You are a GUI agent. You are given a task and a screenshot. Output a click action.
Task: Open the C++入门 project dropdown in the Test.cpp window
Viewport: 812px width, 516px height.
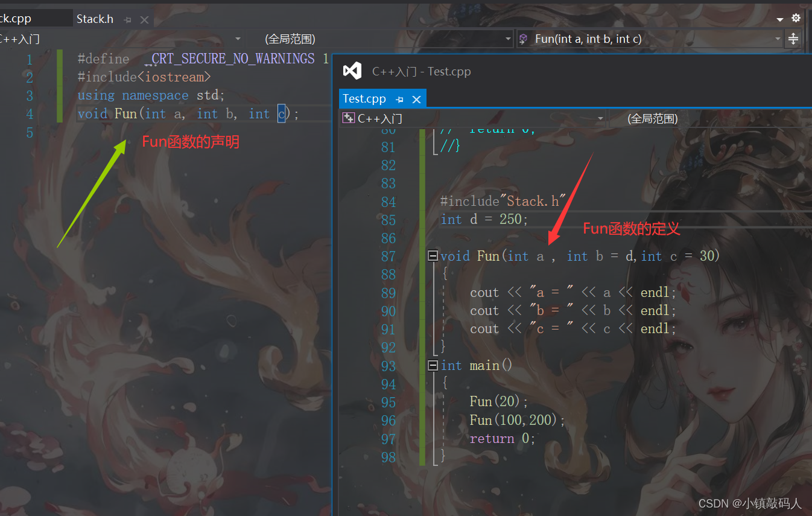tap(600, 118)
